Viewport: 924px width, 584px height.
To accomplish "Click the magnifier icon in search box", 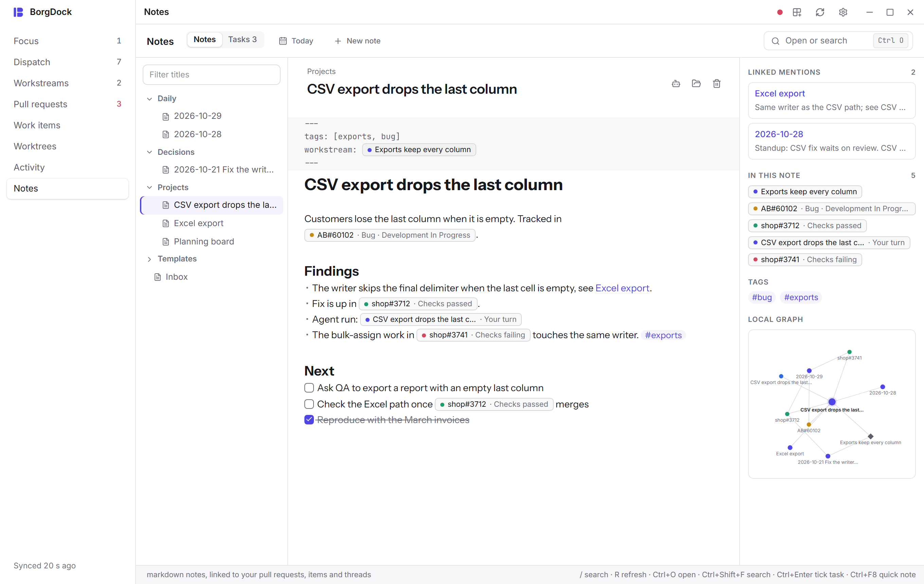I will (x=775, y=41).
